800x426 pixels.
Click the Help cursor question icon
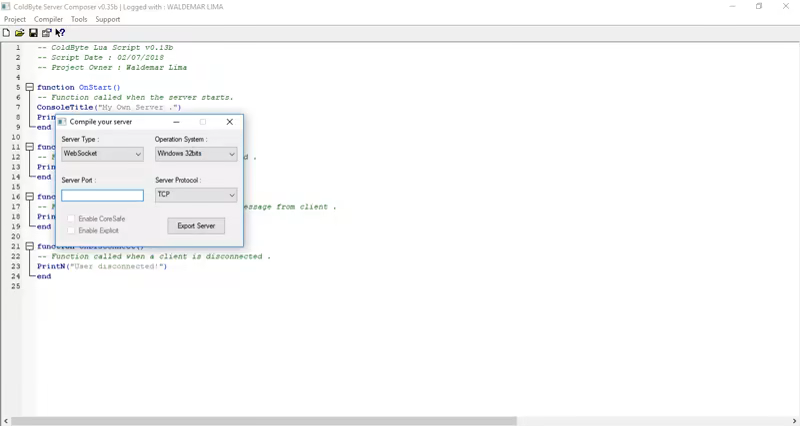[x=60, y=33]
